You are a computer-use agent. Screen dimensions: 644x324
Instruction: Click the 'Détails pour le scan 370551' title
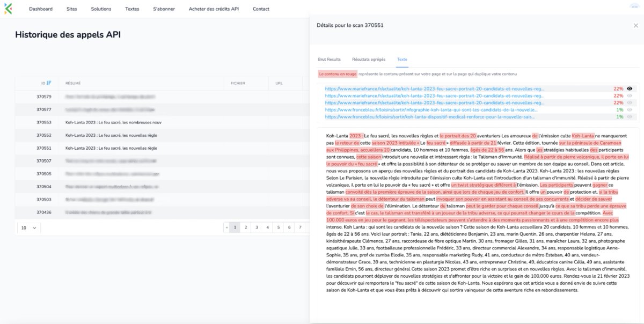[x=350, y=25]
